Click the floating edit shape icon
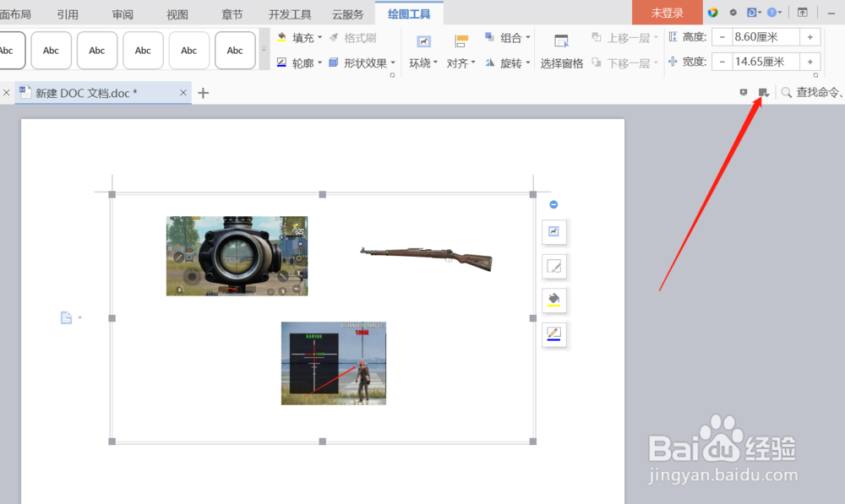Viewport: 845px width, 504px height. coord(554,266)
